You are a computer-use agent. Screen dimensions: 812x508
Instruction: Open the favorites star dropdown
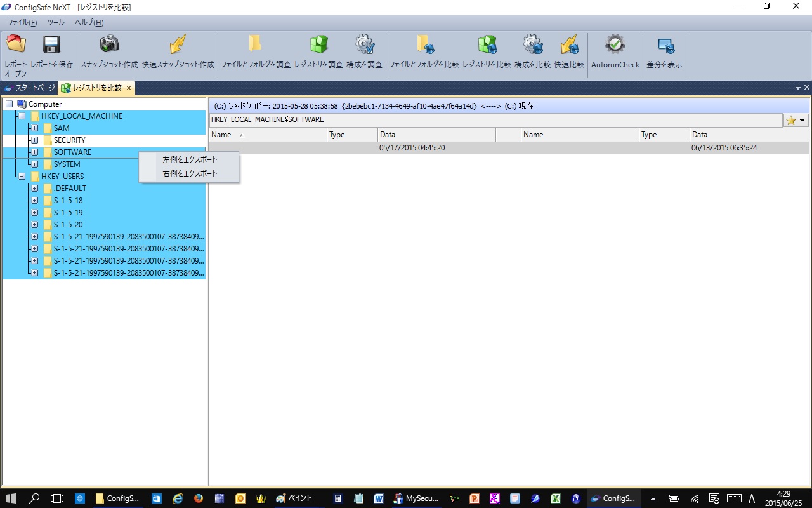796,121
